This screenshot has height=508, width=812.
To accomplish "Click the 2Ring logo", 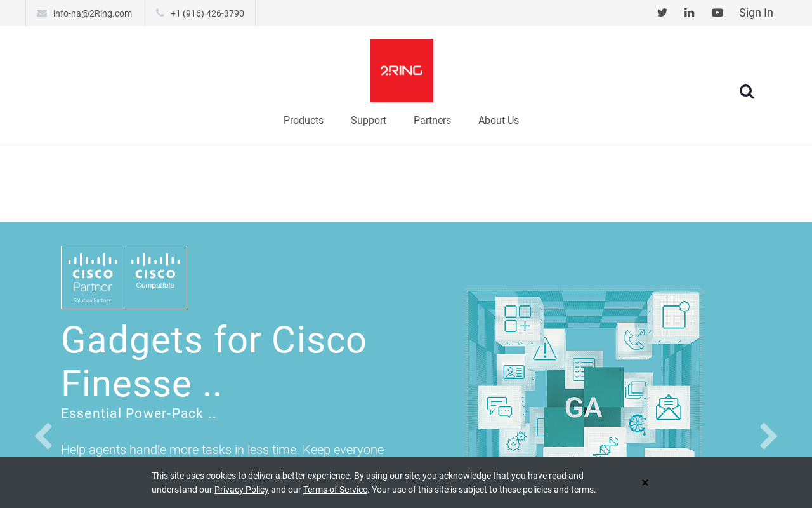I will tap(402, 70).
